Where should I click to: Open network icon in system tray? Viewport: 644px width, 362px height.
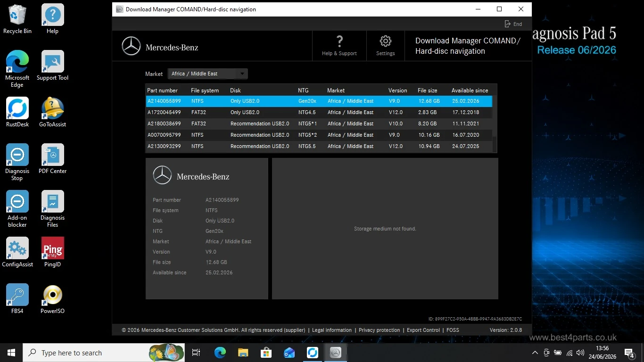(570, 353)
